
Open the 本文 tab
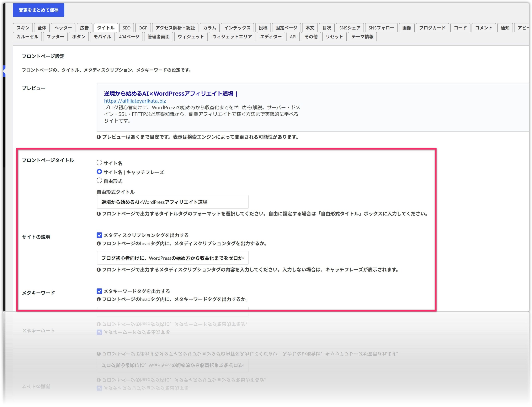pyautogui.click(x=310, y=28)
